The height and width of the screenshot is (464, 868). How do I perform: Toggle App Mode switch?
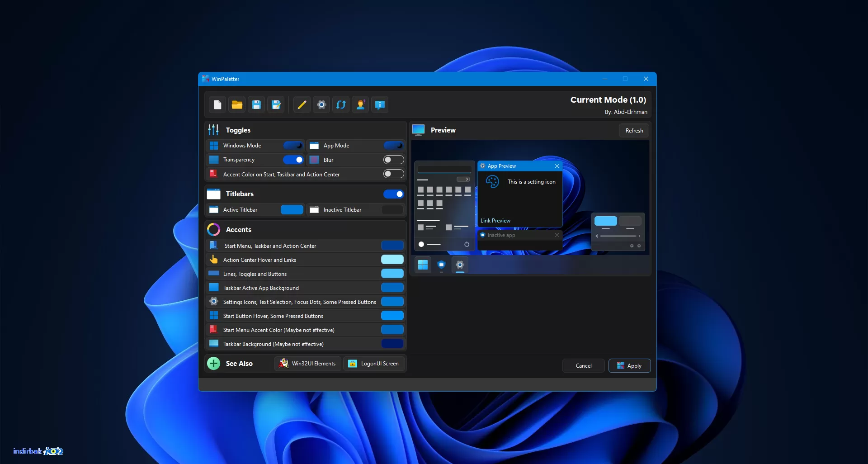pyautogui.click(x=393, y=146)
